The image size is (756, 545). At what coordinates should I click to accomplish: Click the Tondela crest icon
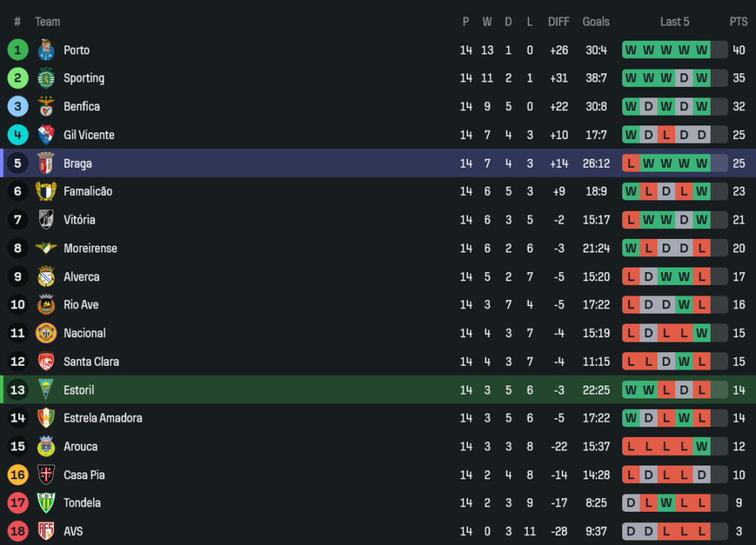pos(46,503)
